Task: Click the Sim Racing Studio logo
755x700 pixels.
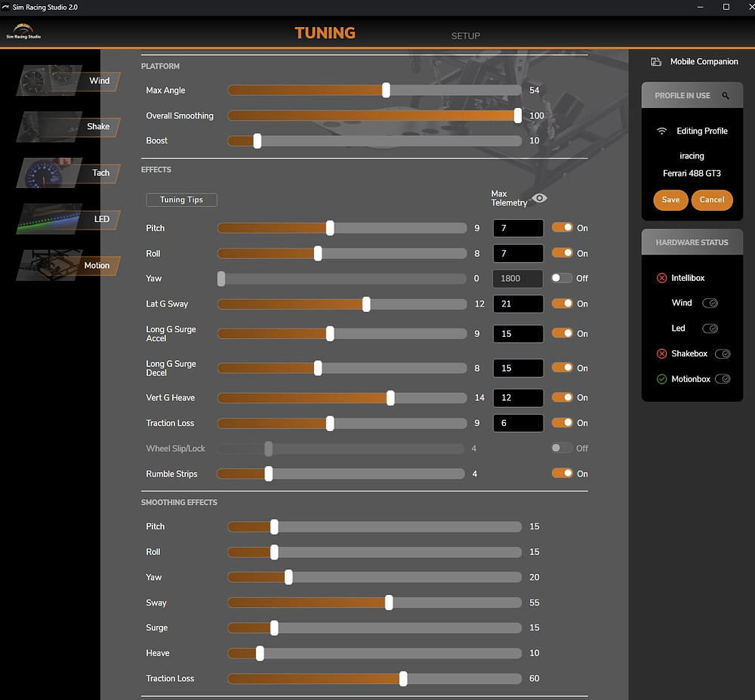Action: pyautogui.click(x=23, y=31)
